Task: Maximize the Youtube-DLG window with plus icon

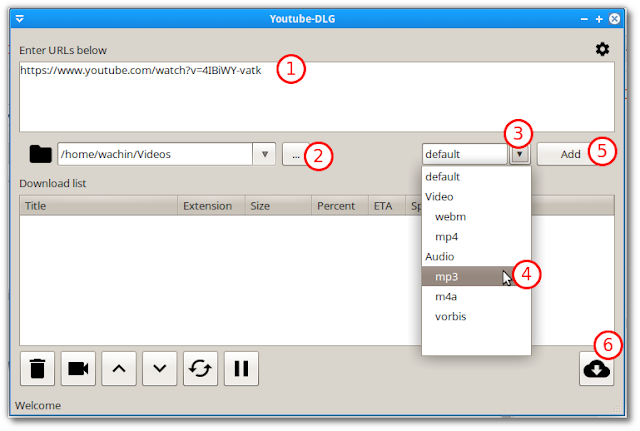Action: [599, 19]
